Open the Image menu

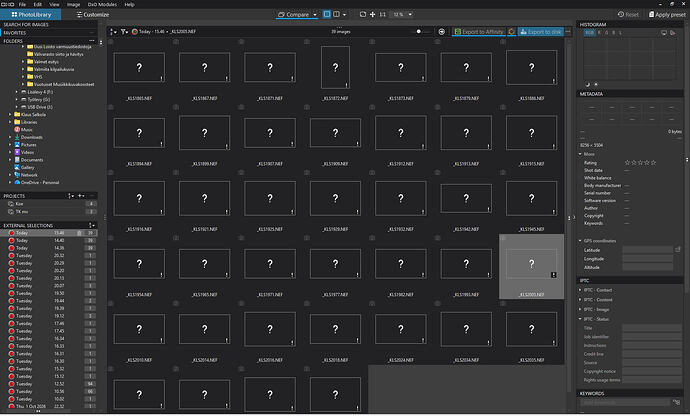click(73, 4)
